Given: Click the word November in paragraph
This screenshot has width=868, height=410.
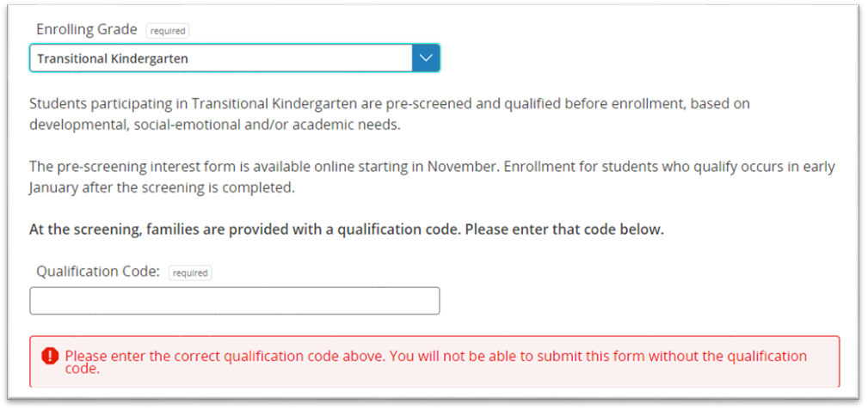Looking at the screenshot, I should coord(427,167).
